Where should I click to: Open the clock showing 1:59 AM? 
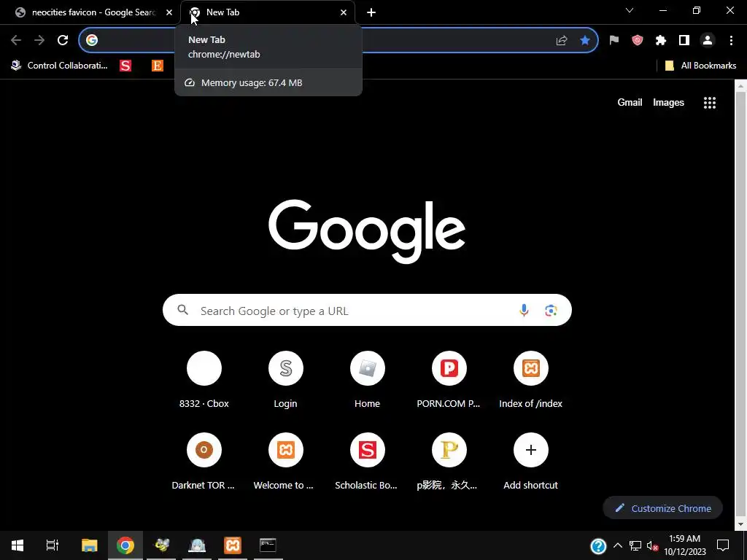point(684,545)
